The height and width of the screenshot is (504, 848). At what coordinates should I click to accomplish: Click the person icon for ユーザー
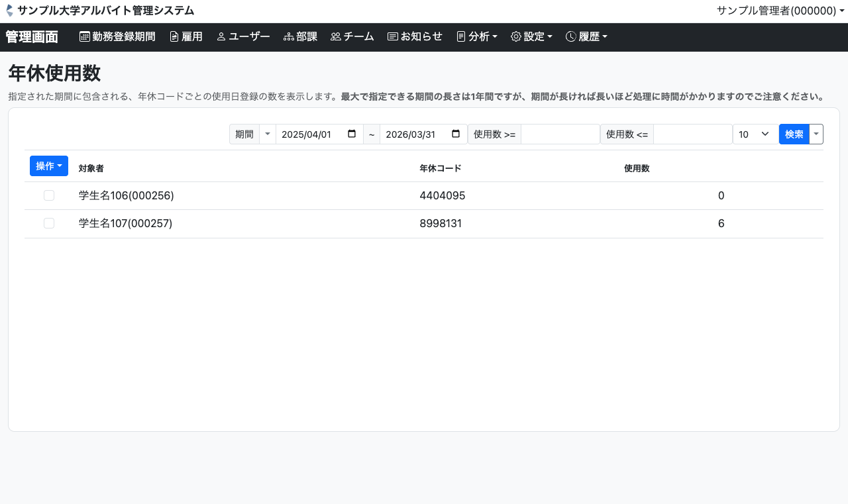[x=221, y=37]
